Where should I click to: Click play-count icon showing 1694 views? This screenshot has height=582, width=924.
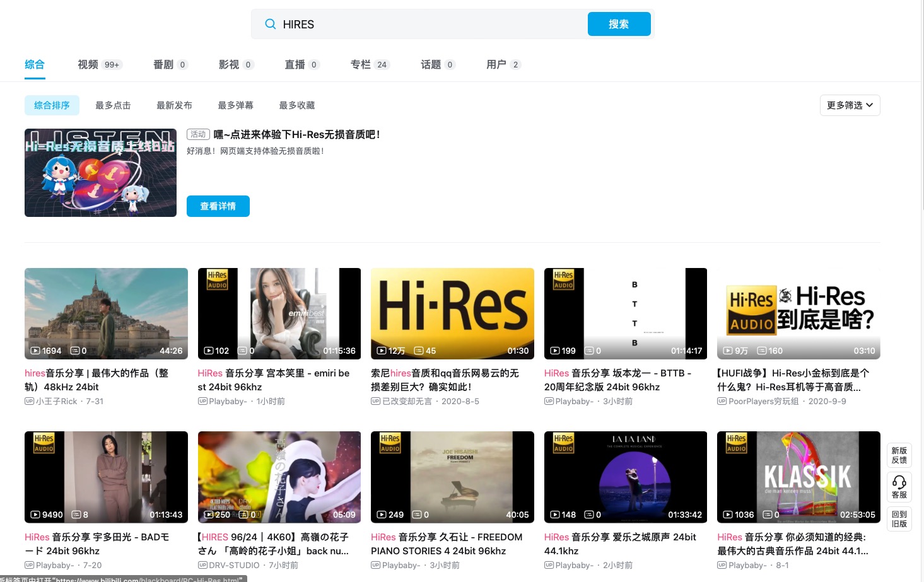pyautogui.click(x=35, y=351)
